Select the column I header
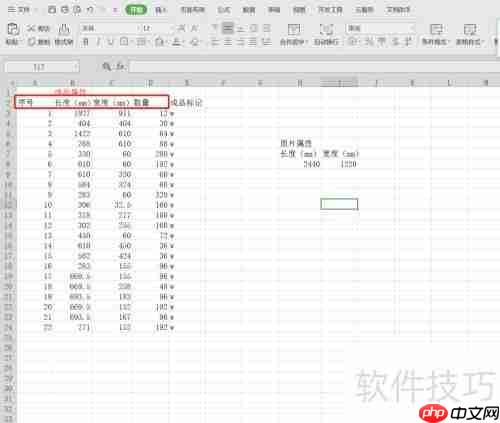Screen dimensions: 500x423 pos(339,83)
